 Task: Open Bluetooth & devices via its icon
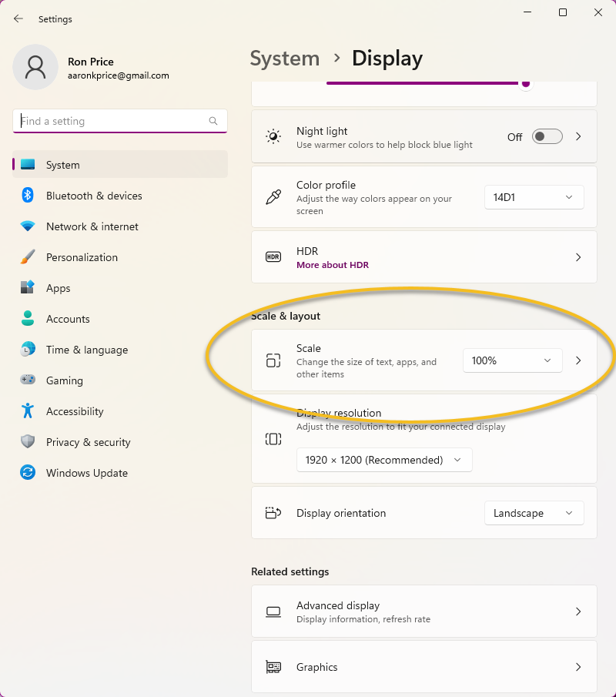click(x=28, y=196)
